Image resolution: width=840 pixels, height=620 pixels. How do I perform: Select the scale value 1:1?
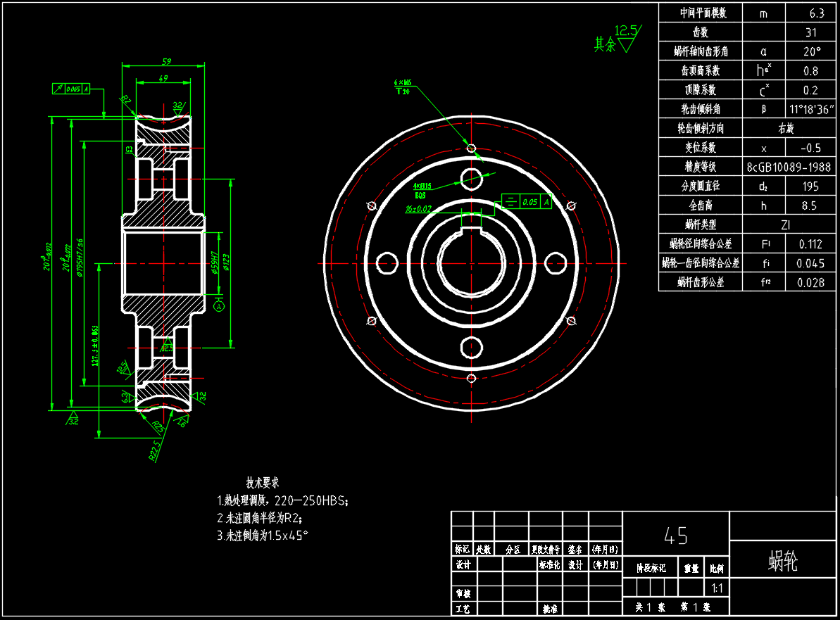point(717,588)
